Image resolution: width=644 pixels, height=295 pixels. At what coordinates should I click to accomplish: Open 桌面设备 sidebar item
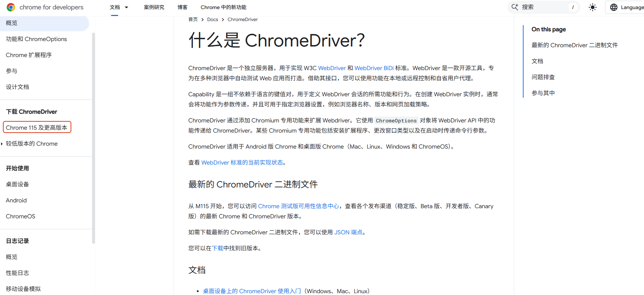(x=17, y=184)
